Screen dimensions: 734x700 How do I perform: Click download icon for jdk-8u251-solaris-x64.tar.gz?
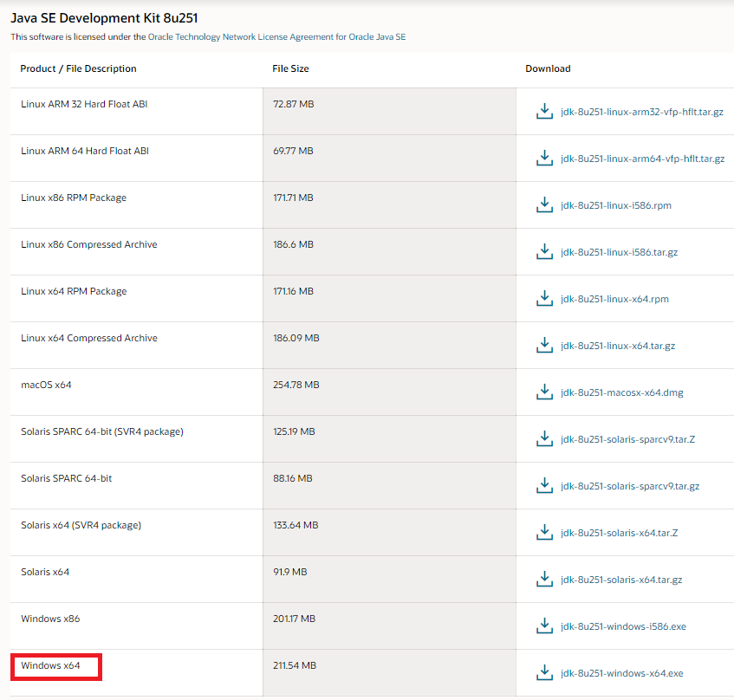(x=544, y=580)
